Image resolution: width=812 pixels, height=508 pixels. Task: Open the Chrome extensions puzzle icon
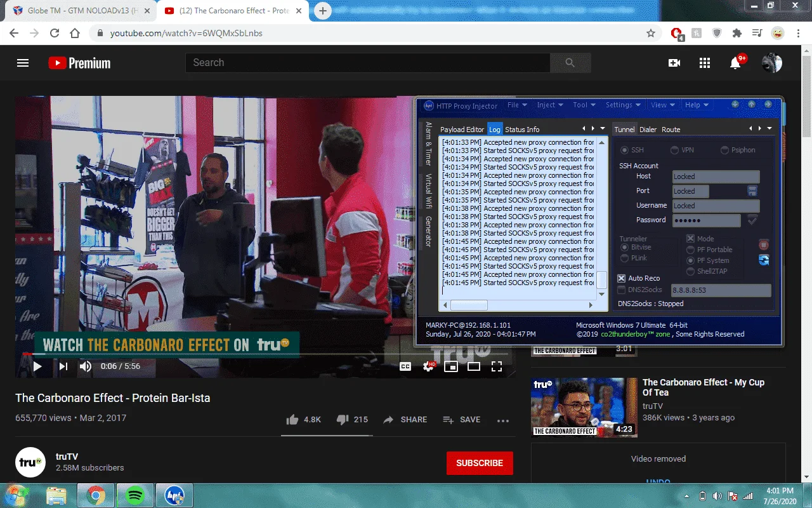click(737, 33)
